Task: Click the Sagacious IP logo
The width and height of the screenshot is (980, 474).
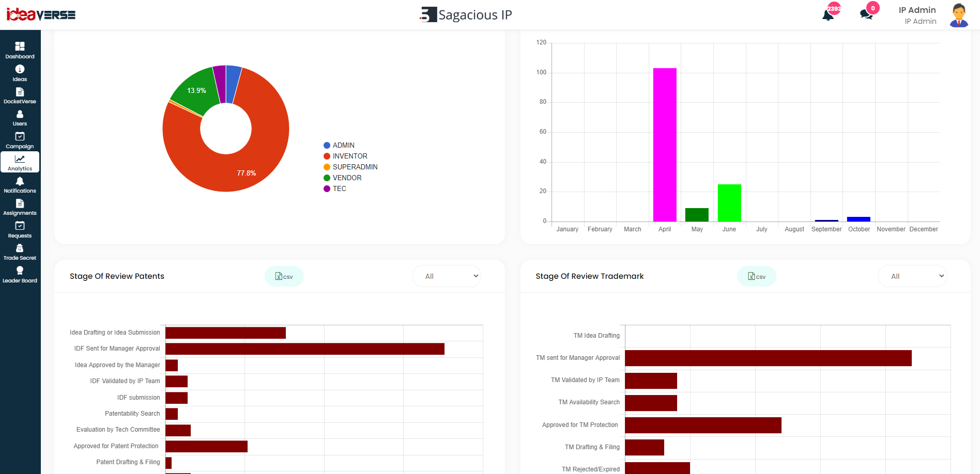Action: click(466, 14)
